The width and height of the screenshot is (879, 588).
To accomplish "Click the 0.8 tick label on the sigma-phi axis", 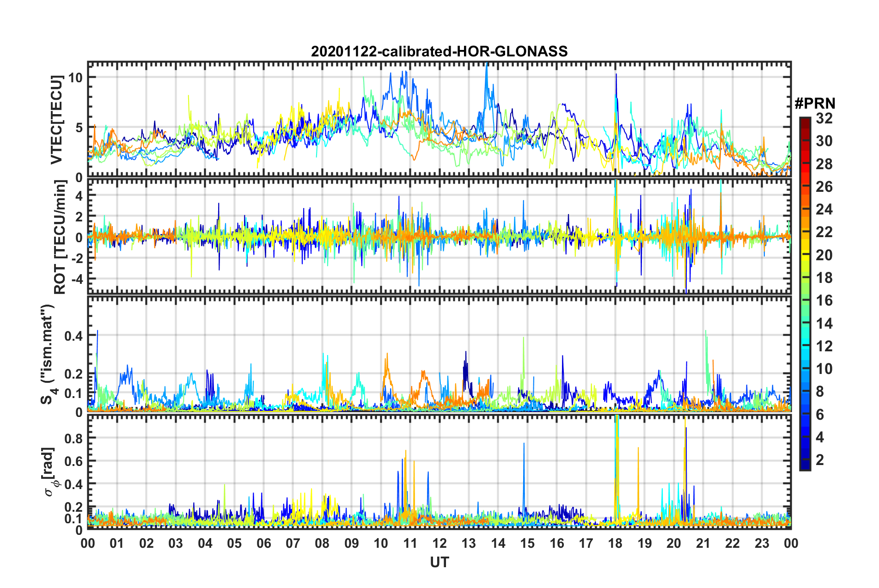I will click(73, 438).
